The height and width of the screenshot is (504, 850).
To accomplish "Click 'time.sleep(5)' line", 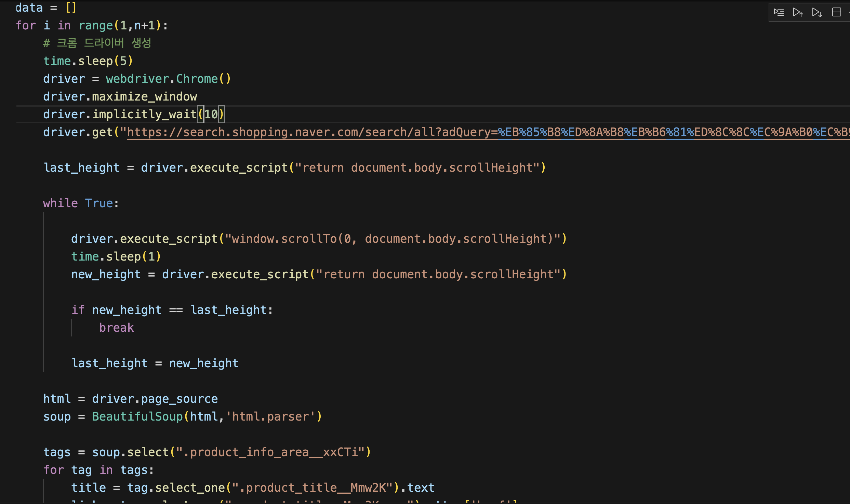I will click(88, 61).
